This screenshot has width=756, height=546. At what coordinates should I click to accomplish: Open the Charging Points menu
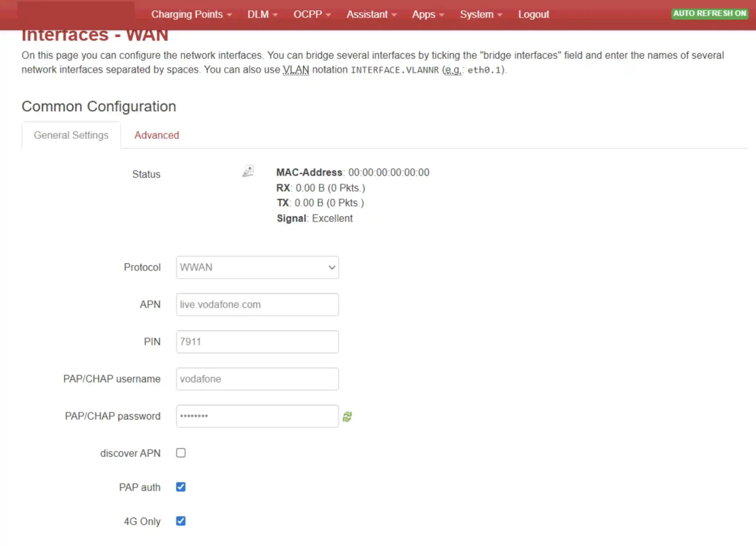[x=191, y=14]
